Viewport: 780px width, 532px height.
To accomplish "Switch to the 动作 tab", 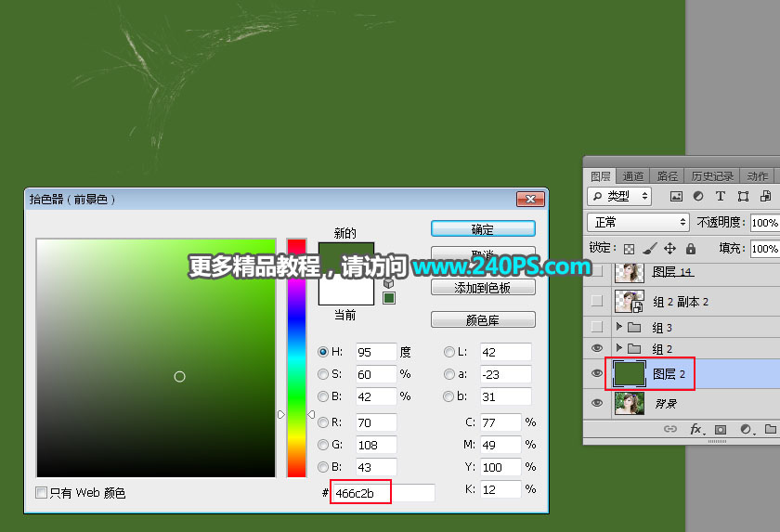I will pyautogui.click(x=757, y=176).
